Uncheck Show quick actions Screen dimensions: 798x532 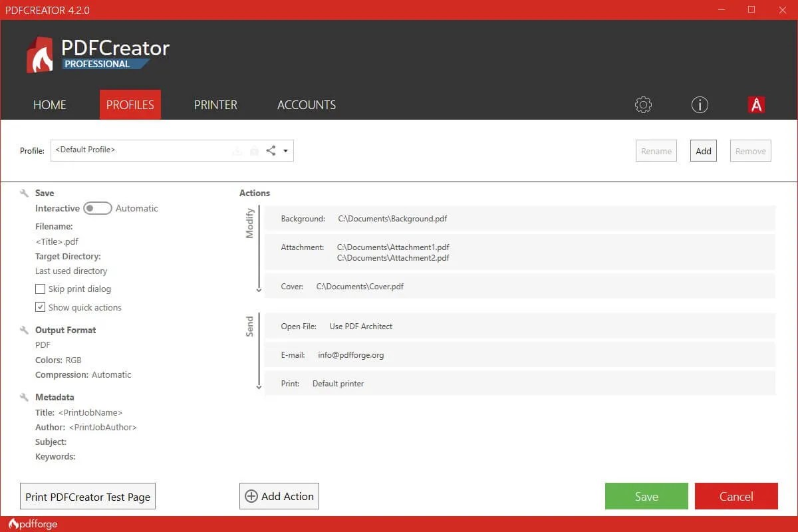pyautogui.click(x=40, y=307)
